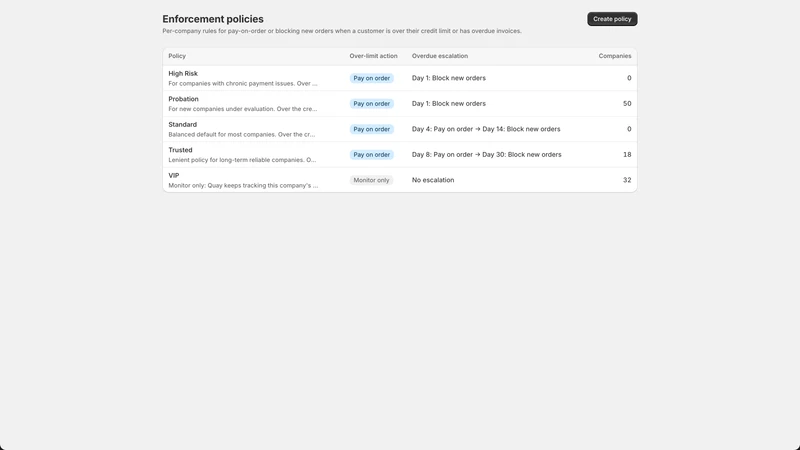Viewport: 800px width, 450px height.
Task: Click companies count 32 for VIP
Action: pyautogui.click(x=627, y=180)
